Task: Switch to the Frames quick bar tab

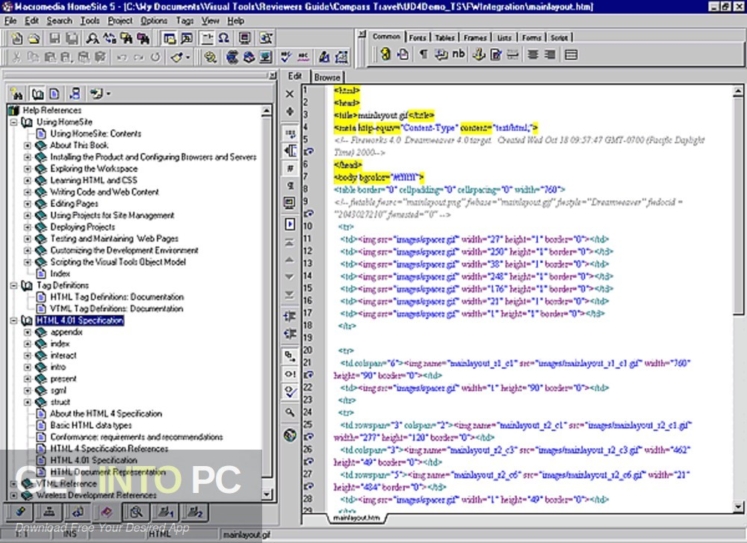Action: pos(475,38)
